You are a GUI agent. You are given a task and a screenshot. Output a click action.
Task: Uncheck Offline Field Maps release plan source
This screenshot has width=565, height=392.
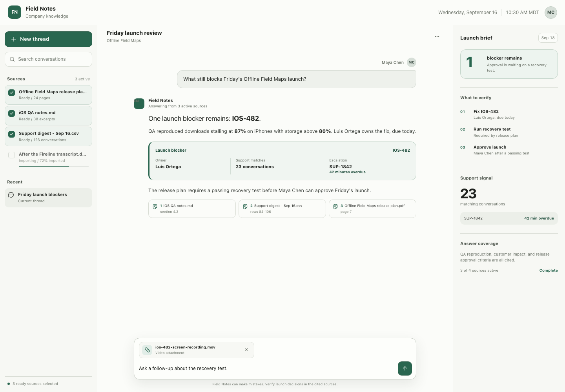12,93
